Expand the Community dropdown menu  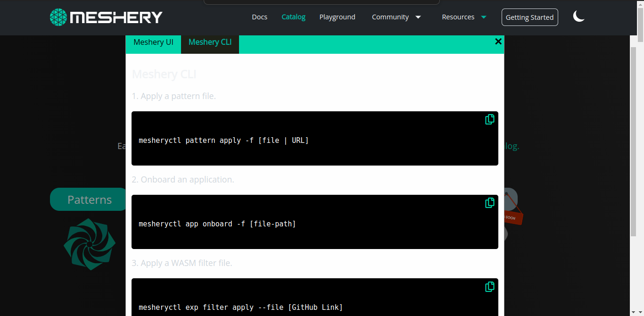click(x=390, y=17)
